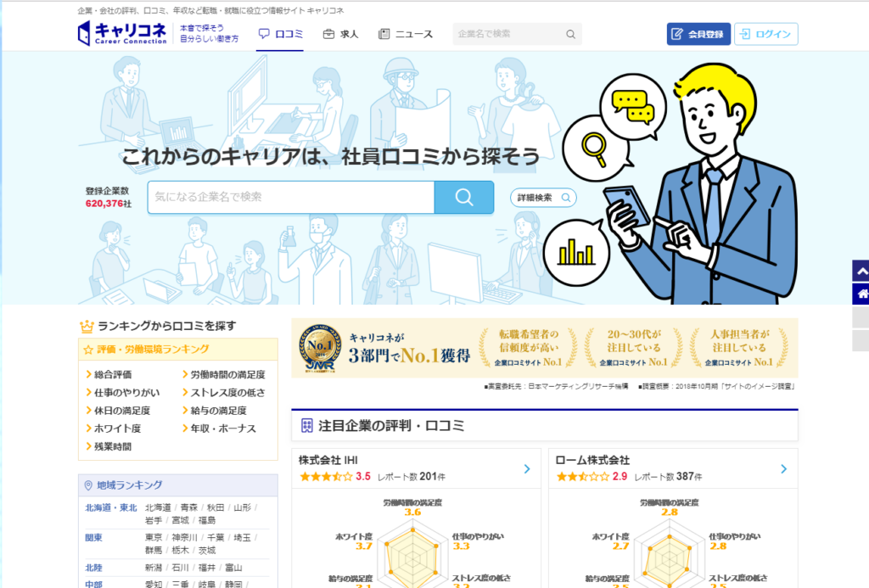Open the 詳細検索 advanced search panel
Image resolution: width=869 pixels, height=588 pixels.
542,196
